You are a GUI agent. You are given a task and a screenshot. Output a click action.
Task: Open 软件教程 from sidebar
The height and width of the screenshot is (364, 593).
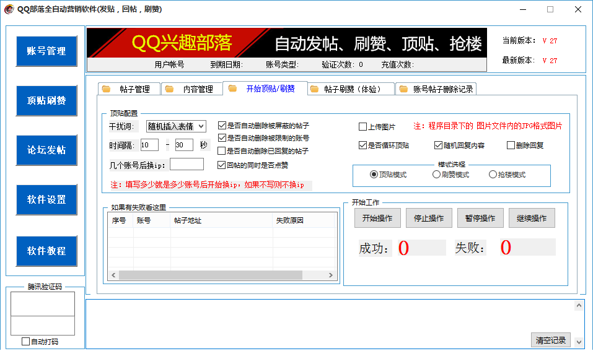46,251
